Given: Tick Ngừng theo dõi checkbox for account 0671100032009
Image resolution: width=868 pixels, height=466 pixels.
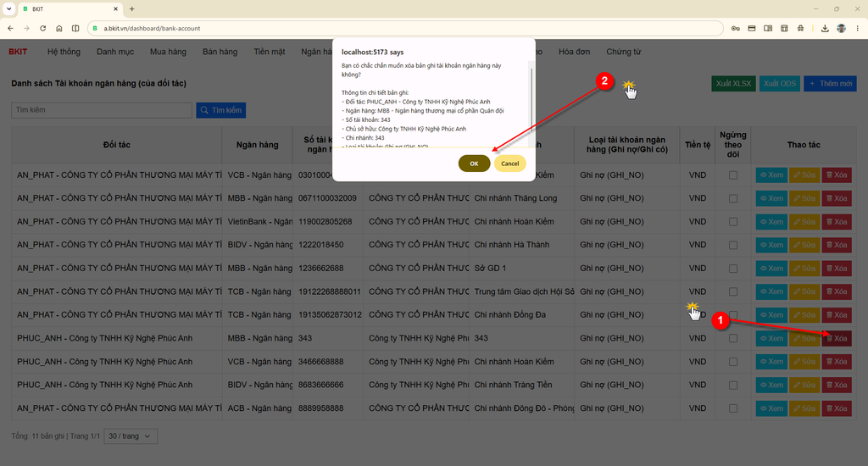Looking at the screenshot, I should [x=733, y=198].
